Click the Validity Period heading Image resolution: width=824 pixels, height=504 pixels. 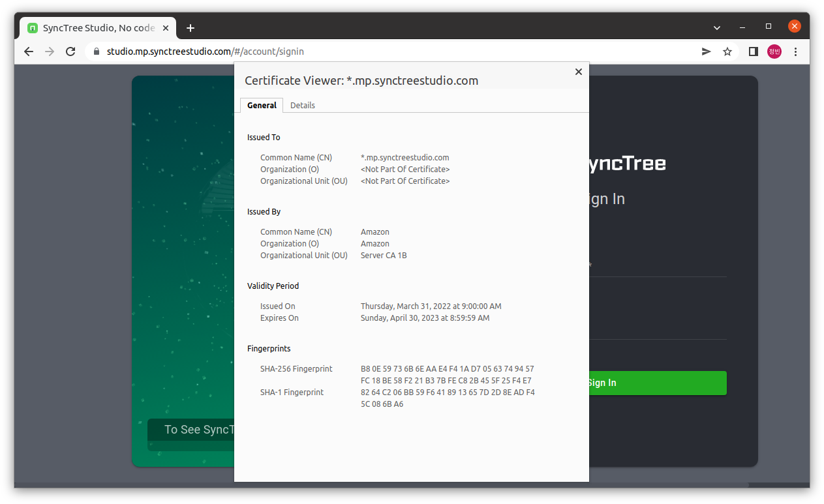pyautogui.click(x=273, y=286)
